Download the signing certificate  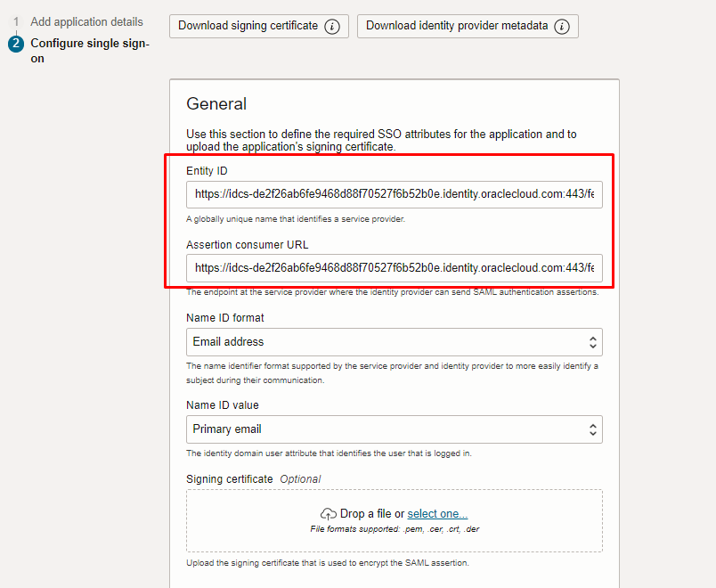pos(259,26)
